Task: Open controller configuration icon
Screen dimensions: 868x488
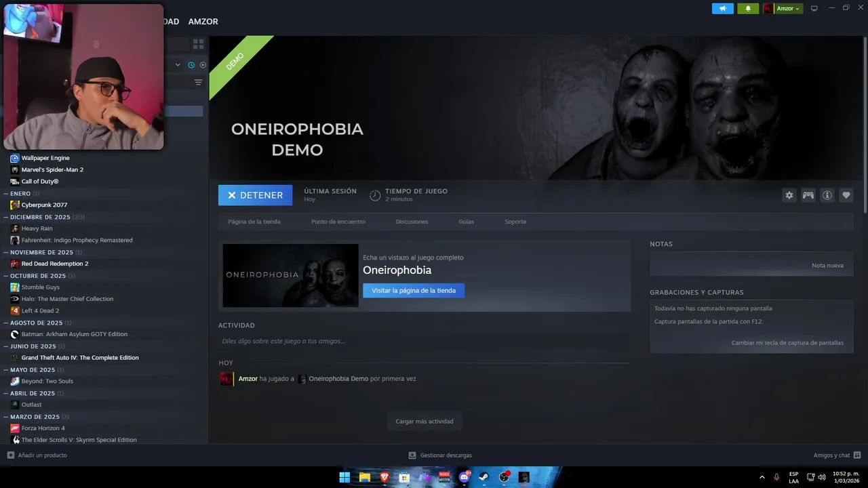Action: (x=808, y=195)
